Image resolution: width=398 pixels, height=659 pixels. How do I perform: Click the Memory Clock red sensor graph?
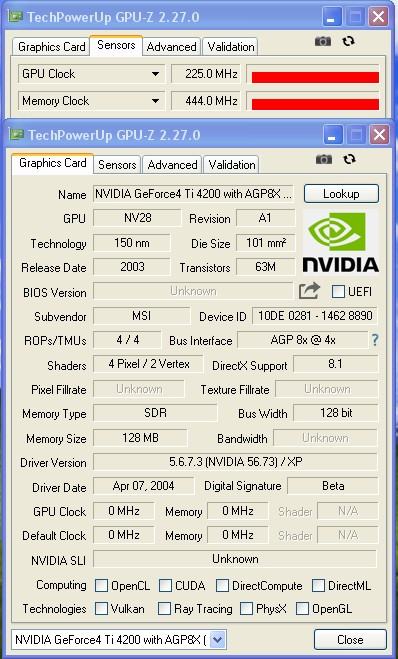(315, 104)
